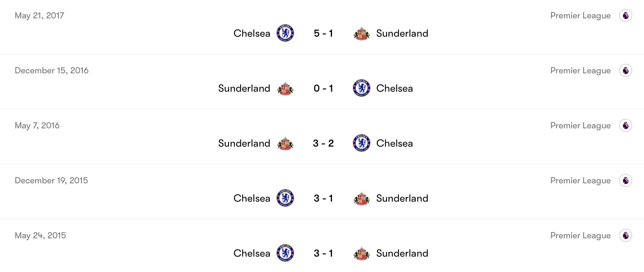Click Premier League logo for May 24, 2015
Screen dimensions: 644x272
click(626, 235)
